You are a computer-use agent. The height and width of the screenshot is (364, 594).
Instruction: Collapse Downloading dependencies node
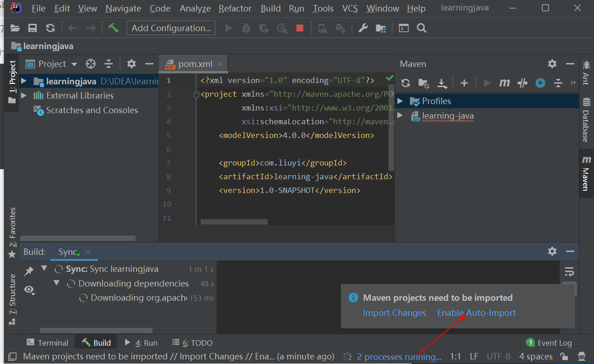pos(57,283)
